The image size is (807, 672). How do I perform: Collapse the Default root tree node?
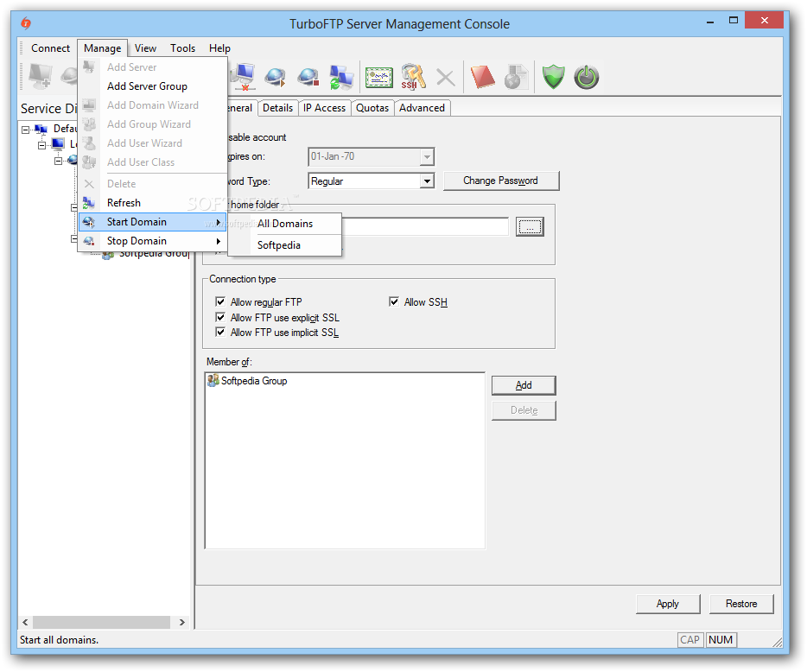coord(25,130)
